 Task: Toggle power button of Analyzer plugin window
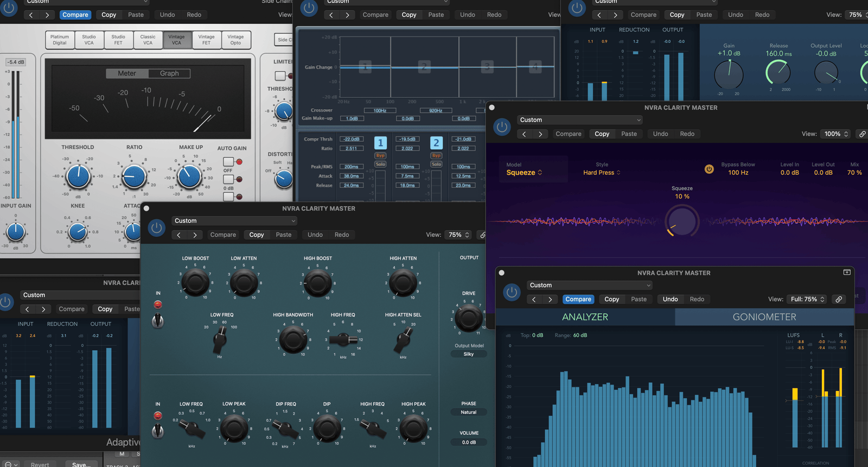pos(512,292)
